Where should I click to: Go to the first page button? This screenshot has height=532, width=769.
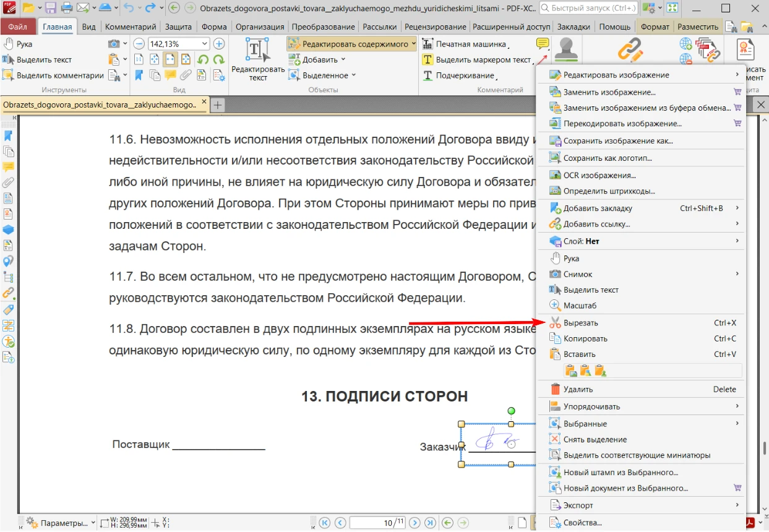pyautogui.click(x=325, y=523)
